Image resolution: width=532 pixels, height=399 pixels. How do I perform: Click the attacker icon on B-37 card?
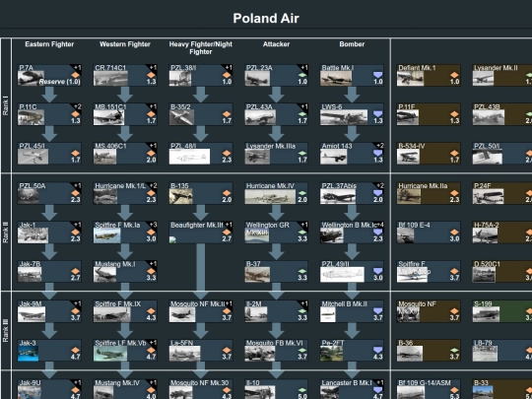coord(302,271)
